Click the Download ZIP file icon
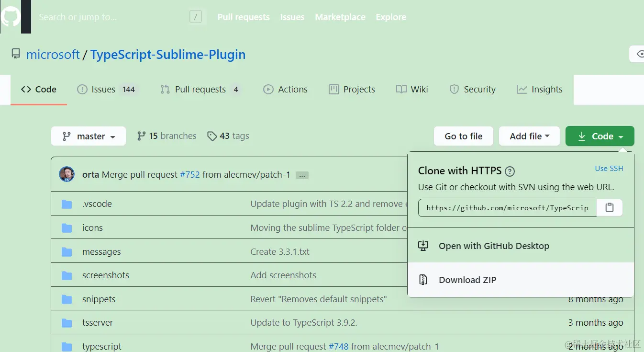This screenshot has height=352, width=644. click(423, 280)
